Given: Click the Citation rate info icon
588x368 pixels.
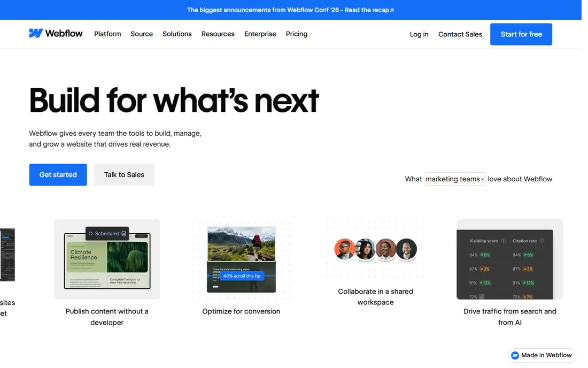Looking at the screenshot, I should [x=542, y=241].
